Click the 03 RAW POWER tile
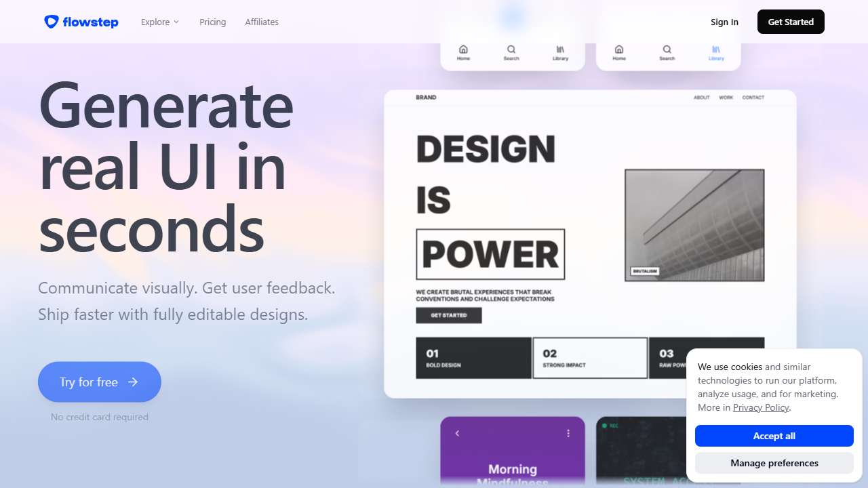Image resolution: width=868 pixels, height=488 pixels. 707,358
